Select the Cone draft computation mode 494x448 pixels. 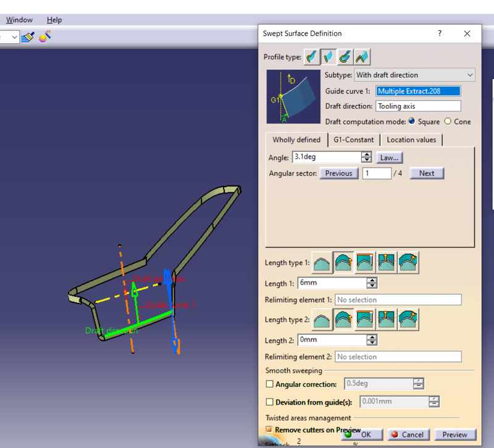(x=448, y=122)
